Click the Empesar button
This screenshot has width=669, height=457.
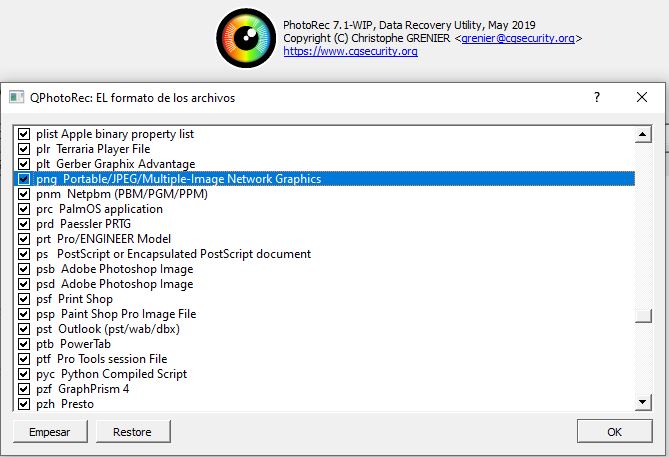coord(50,432)
